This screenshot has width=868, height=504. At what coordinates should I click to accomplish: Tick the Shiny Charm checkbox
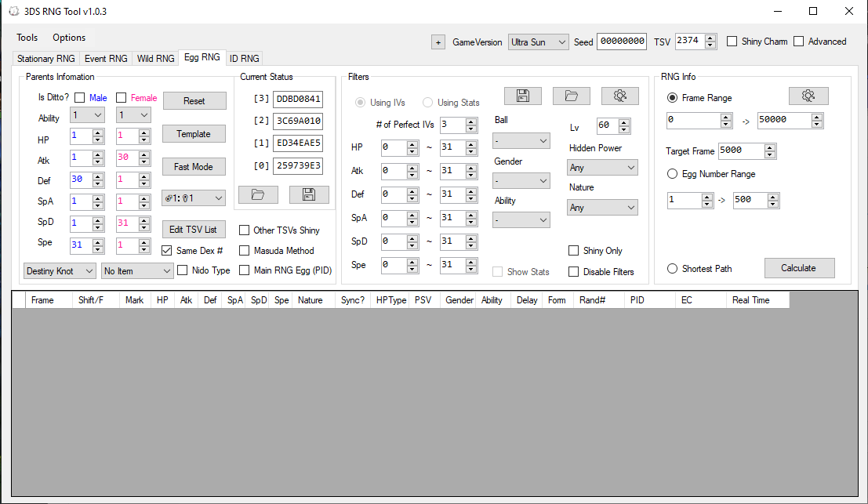point(732,42)
